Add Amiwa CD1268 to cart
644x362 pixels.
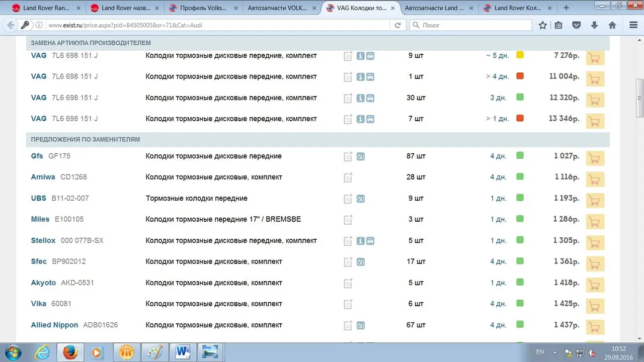pos(595,179)
